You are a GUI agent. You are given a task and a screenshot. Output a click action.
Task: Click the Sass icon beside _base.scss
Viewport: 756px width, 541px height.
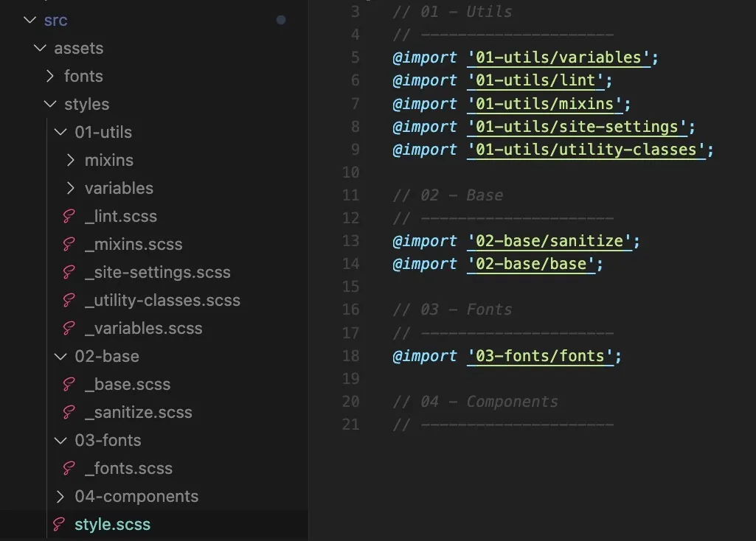[x=69, y=385]
